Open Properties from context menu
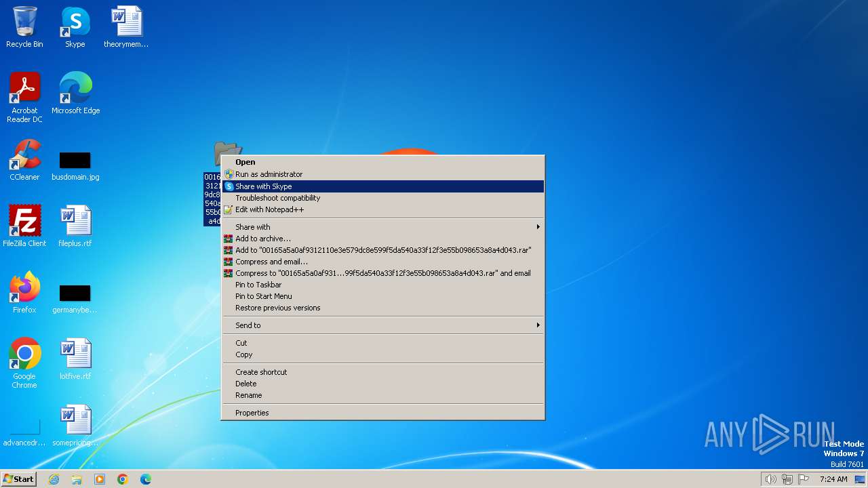Viewport: 868px width, 488px height. tap(383, 413)
